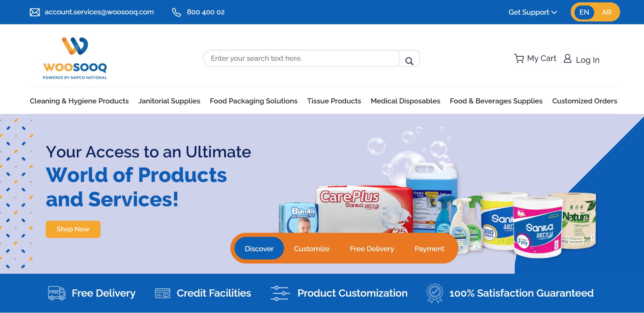This screenshot has width=644, height=313.
Task: Click the Log In link
Action: pos(587,60)
